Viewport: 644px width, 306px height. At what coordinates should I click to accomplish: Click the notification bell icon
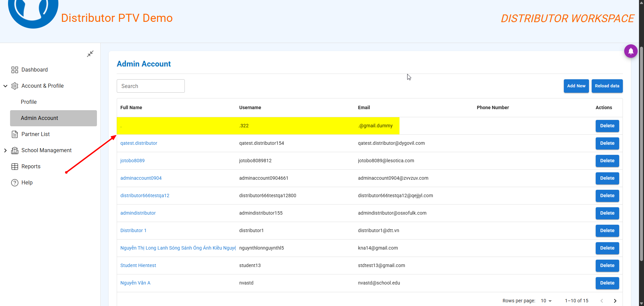point(631,51)
